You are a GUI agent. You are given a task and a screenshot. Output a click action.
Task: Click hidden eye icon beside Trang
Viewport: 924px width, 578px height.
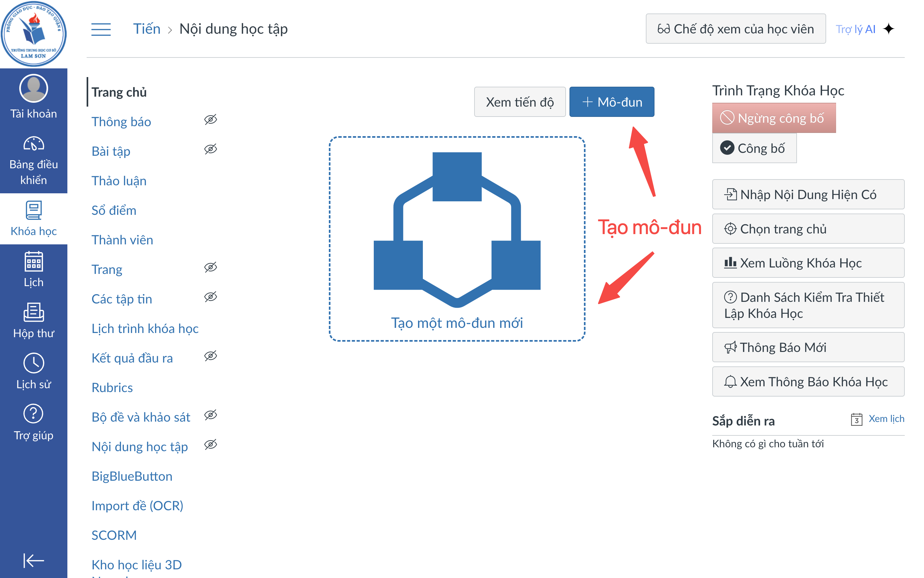pos(210,267)
